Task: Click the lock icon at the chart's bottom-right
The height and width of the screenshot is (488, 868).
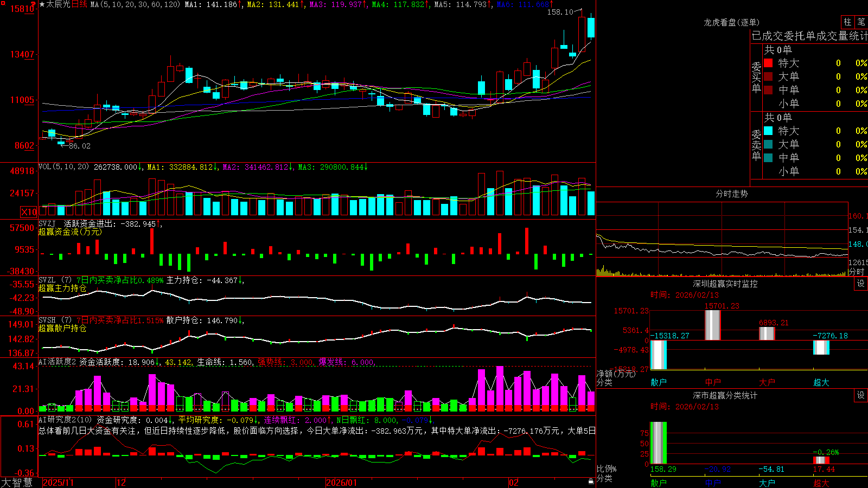Action: click(591, 481)
